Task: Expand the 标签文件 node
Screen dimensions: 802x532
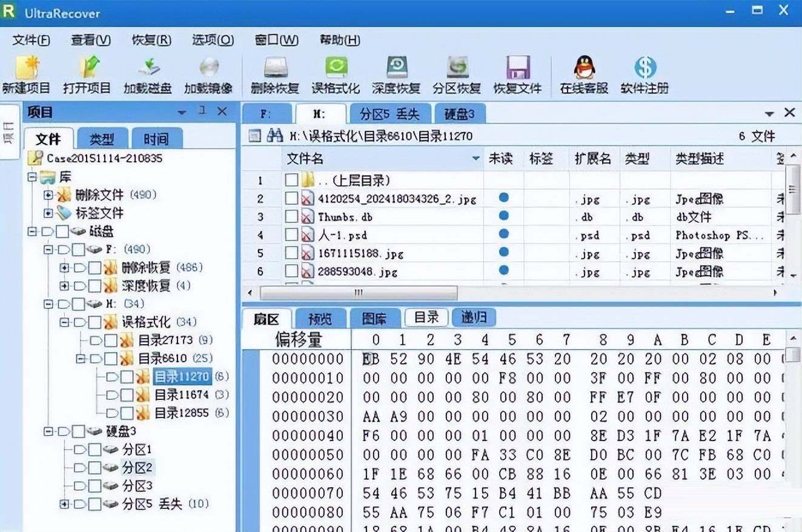Action: click(48, 213)
